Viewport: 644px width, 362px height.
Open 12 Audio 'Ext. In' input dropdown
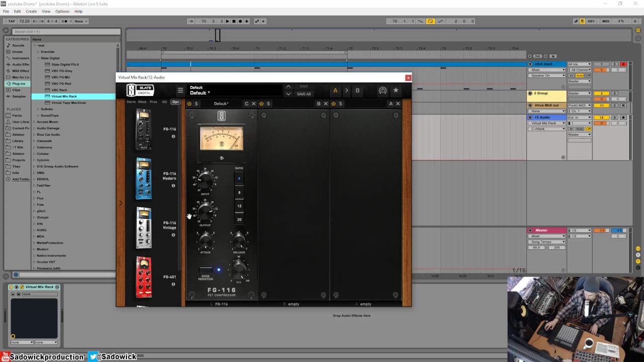pos(580,117)
